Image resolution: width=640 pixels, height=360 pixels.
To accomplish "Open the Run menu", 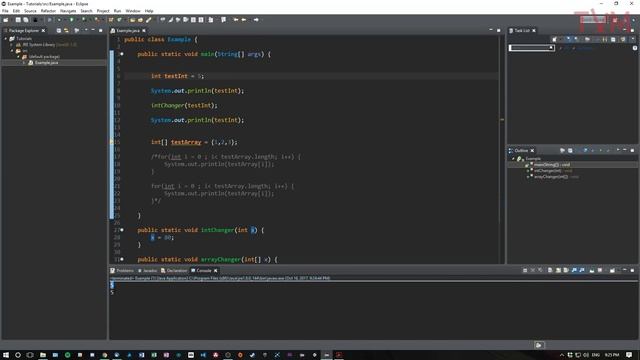I will coord(117,11).
